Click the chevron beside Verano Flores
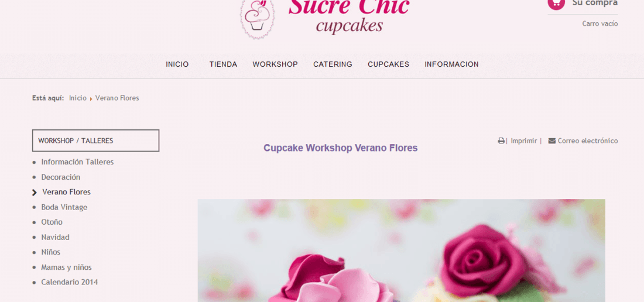644x302 pixels. point(35,193)
